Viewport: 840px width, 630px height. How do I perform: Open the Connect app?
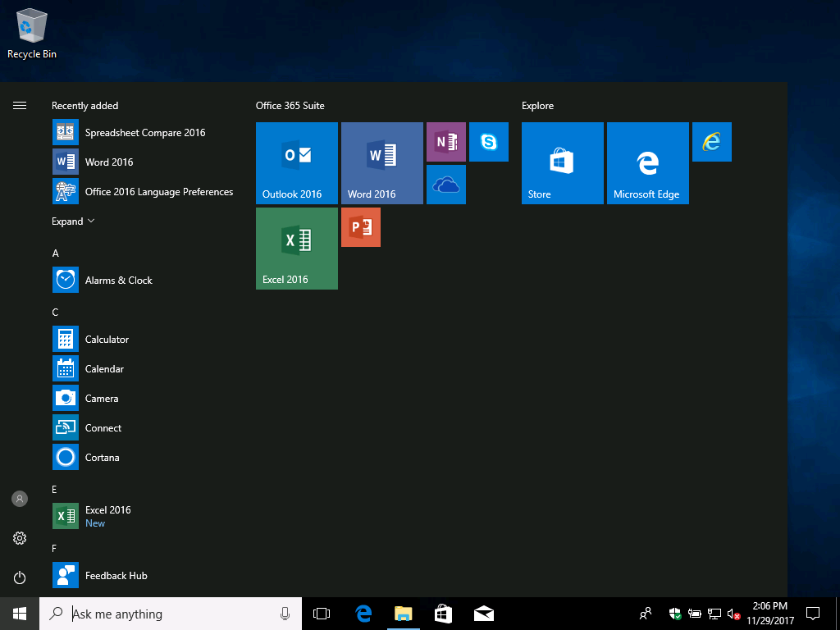coord(144,427)
